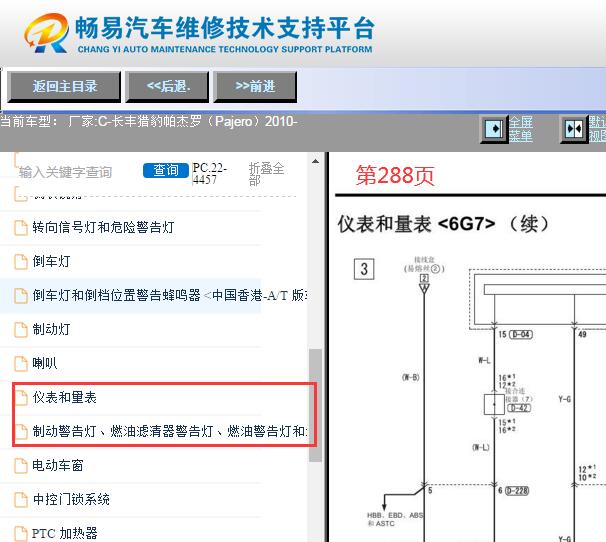Viewport: 606px width, 542px height.
Task: Click the page icon beside 中控门锁系统
Action: tap(21, 499)
